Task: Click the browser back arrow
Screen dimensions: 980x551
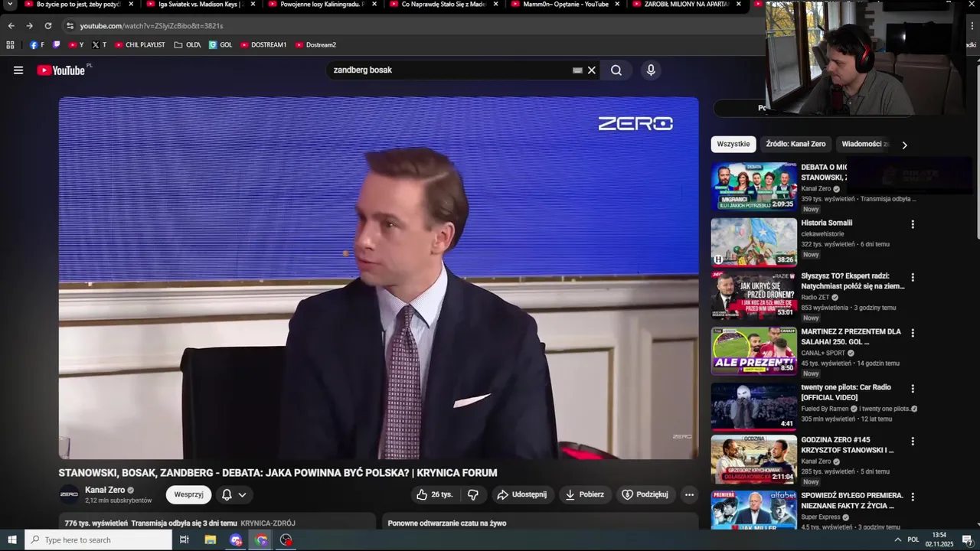Action: click(x=11, y=26)
